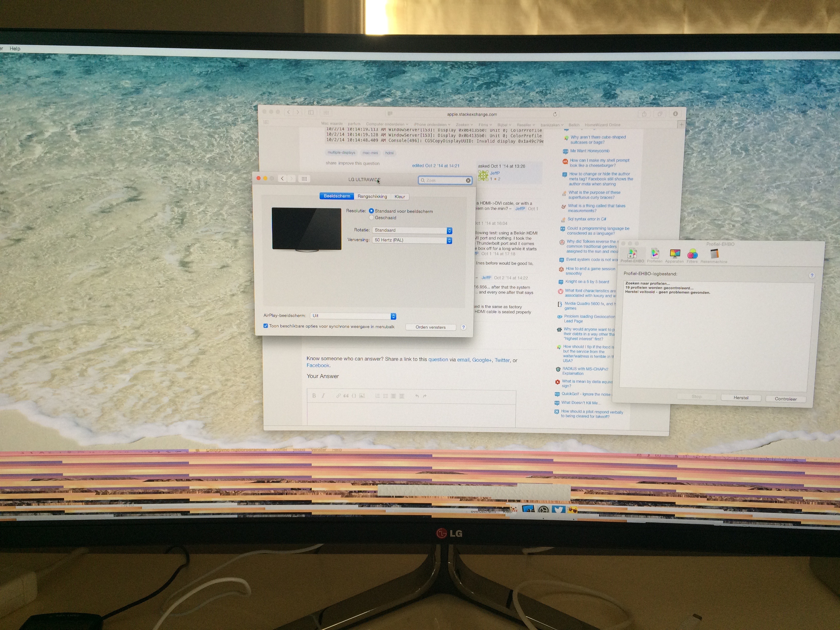Click Safari reload page icon
The image size is (840, 630).
coord(555,114)
